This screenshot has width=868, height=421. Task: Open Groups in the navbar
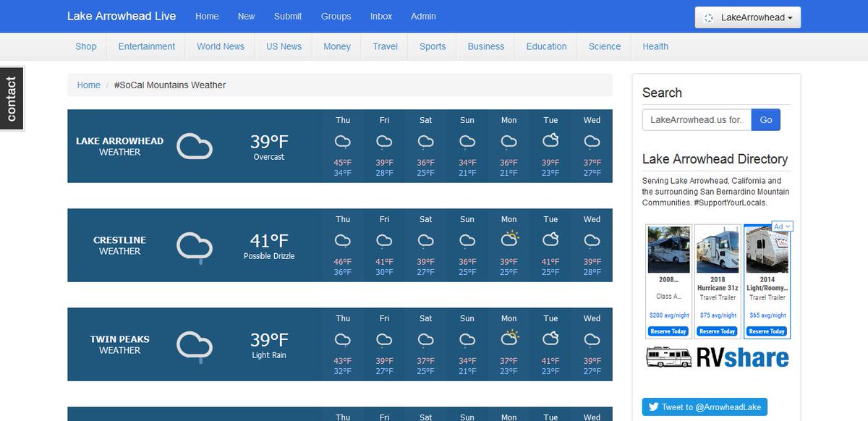336,16
